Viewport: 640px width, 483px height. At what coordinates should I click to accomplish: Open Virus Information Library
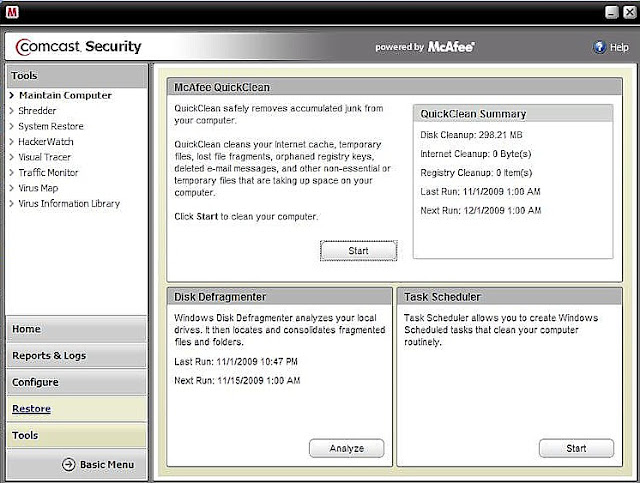[x=69, y=204]
